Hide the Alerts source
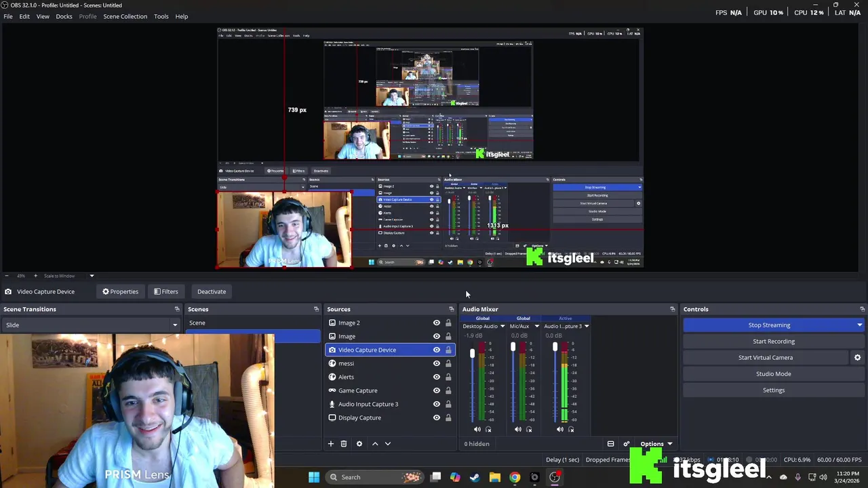 pos(437,377)
